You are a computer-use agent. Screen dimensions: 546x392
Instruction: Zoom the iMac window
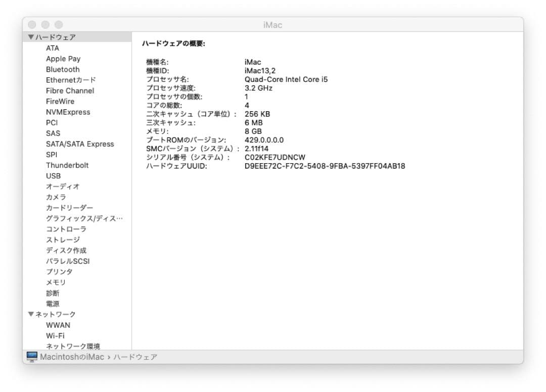[59, 25]
